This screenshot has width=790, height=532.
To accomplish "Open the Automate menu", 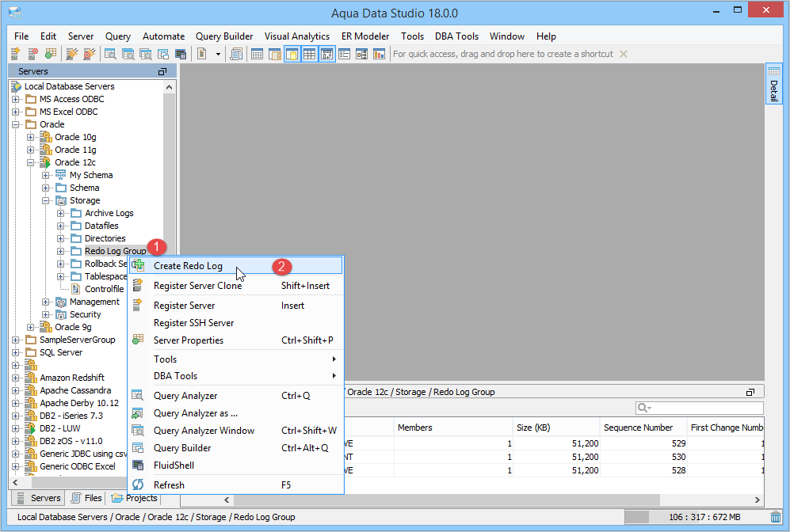I will coord(164,36).
